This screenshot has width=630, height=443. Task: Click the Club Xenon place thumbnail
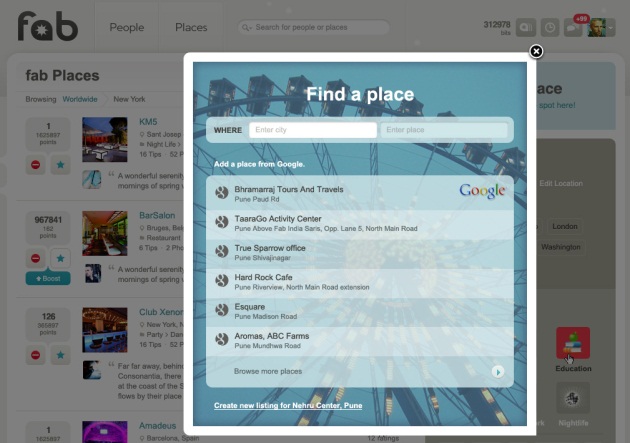pos(105,330)
